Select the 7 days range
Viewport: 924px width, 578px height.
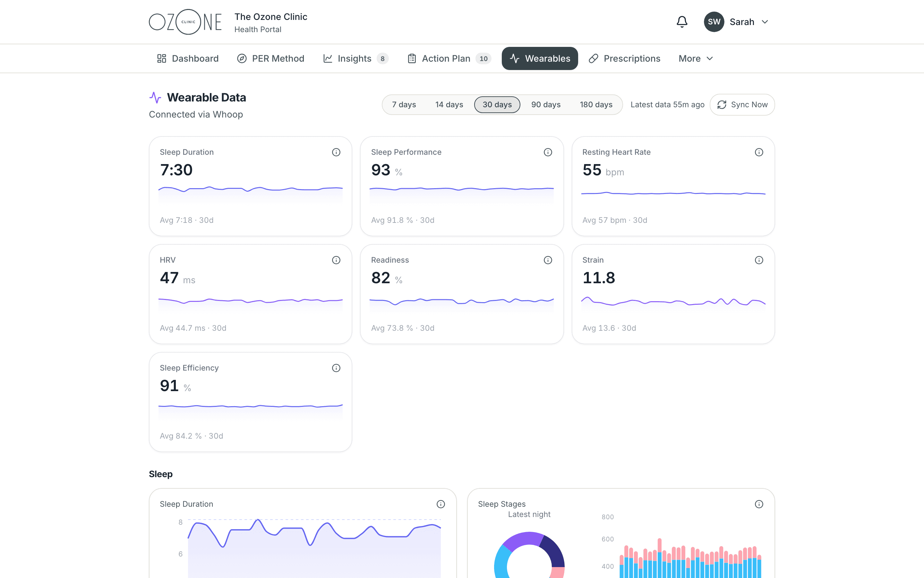(x=404, y=105)
